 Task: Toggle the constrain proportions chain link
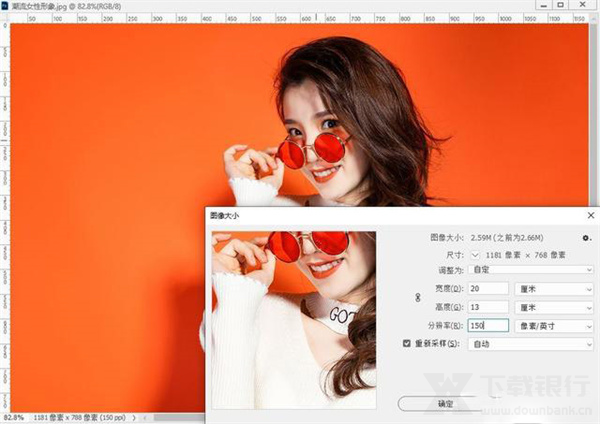(418, 297)
